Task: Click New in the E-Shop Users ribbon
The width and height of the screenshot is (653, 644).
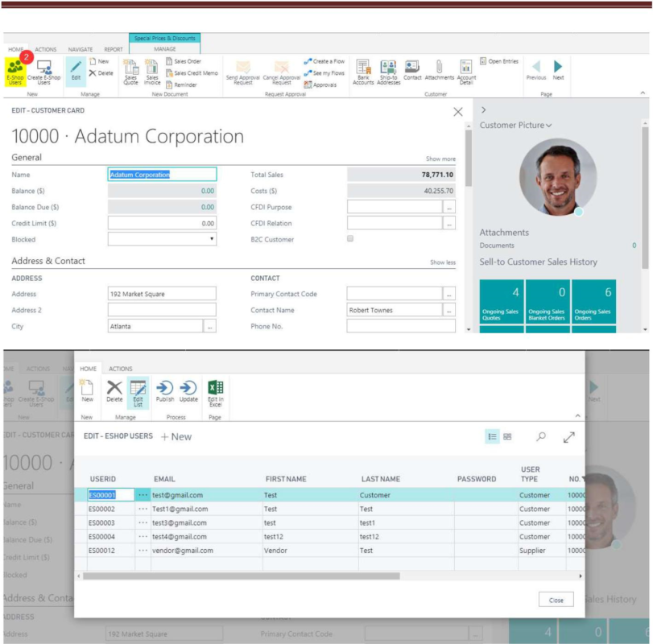Action: 87,391
